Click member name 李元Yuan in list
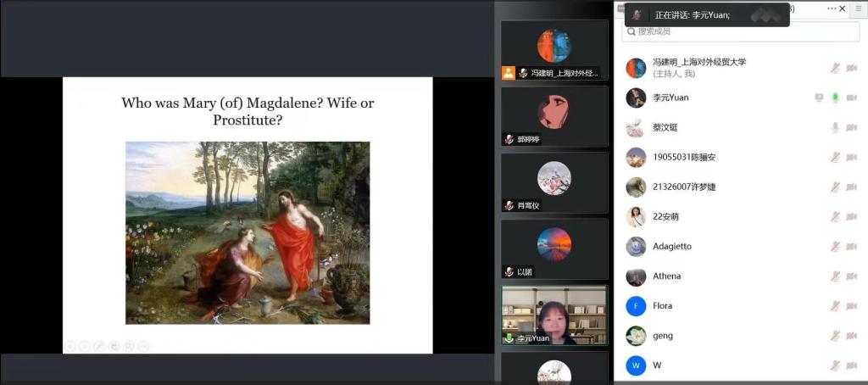Screen dimensions: 868x385 pos(670,98)
